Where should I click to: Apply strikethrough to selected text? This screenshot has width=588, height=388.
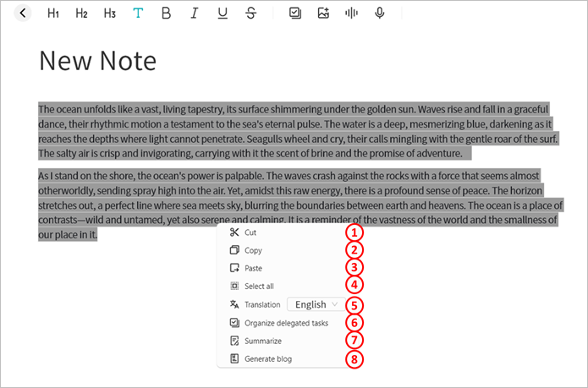(251, 14)
